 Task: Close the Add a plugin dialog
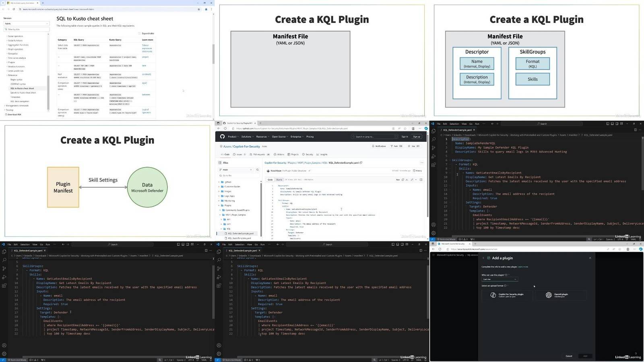pyautogui.click(x=590, y=258)
